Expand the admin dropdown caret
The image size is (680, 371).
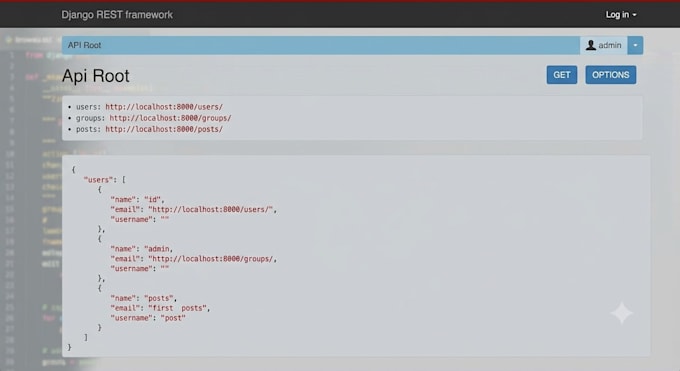pos(635,45)
